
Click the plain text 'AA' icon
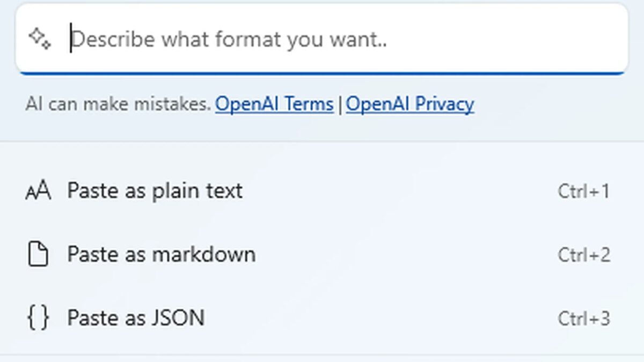[x=38, y=191]
